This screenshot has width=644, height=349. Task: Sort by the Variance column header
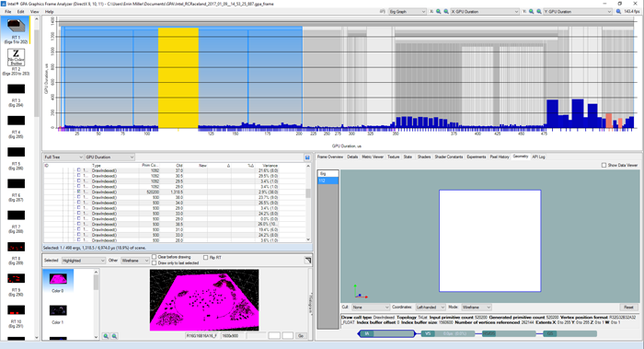270,165
